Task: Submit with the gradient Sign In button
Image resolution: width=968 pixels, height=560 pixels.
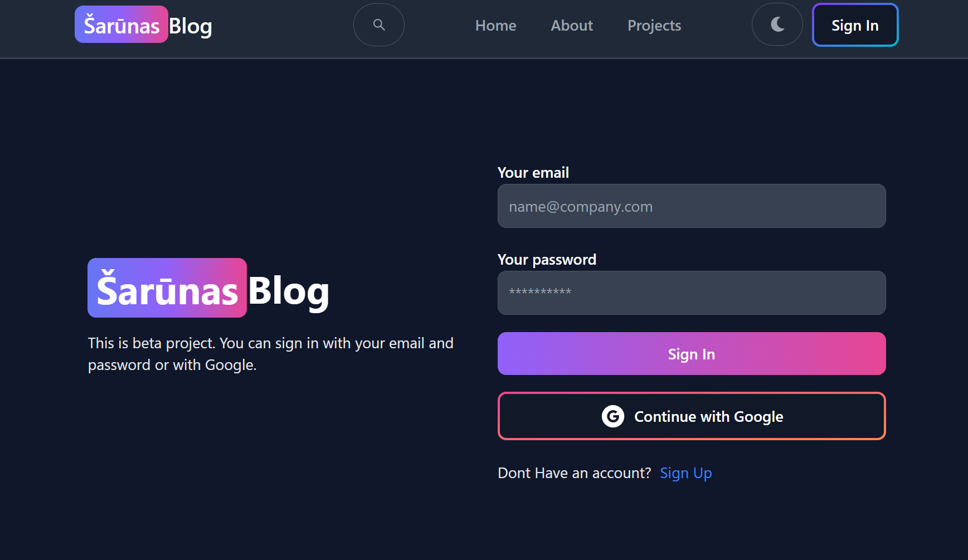Action: pyautogui.click(x=691, y=354)
